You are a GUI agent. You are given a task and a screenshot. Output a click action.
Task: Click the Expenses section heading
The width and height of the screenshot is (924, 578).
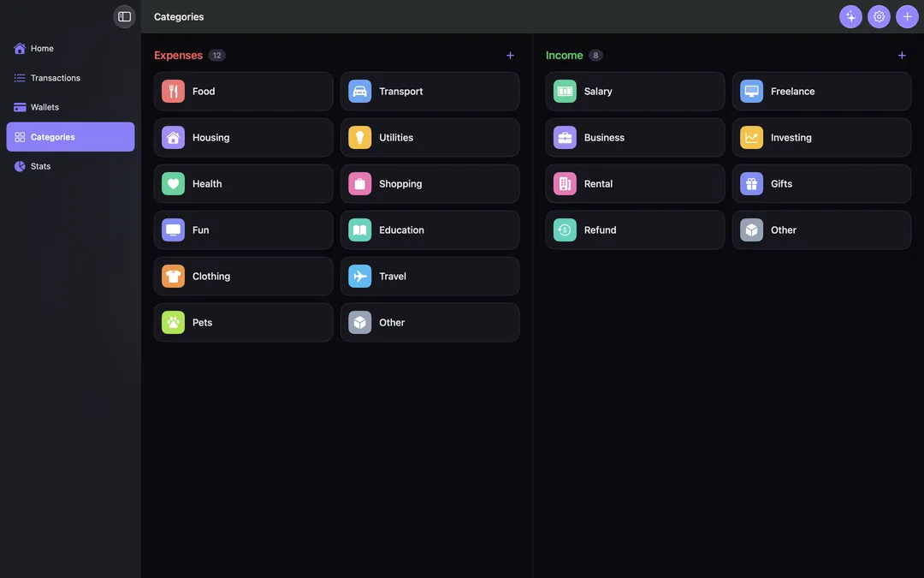(178, 56)
